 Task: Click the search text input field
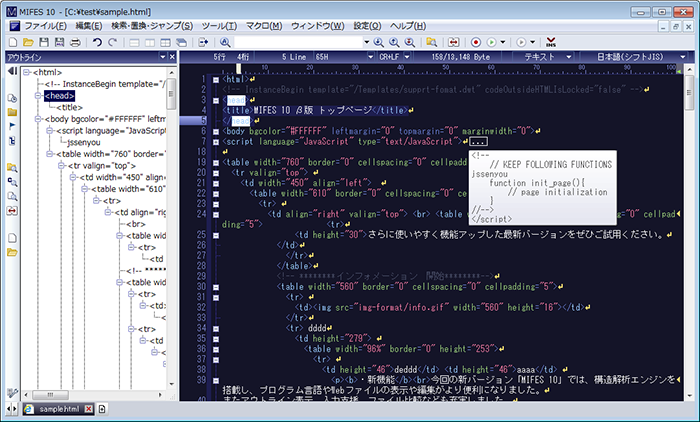click(300, 42)
